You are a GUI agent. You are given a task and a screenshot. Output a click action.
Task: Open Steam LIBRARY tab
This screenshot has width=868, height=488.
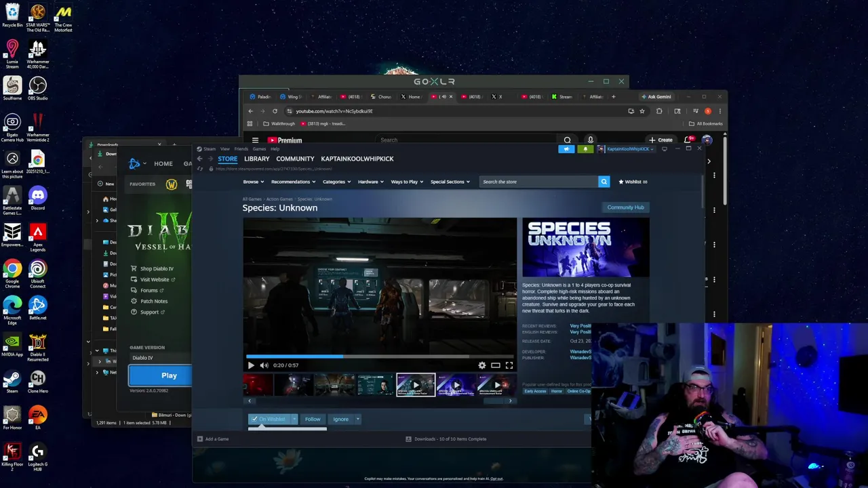[256, 159]
